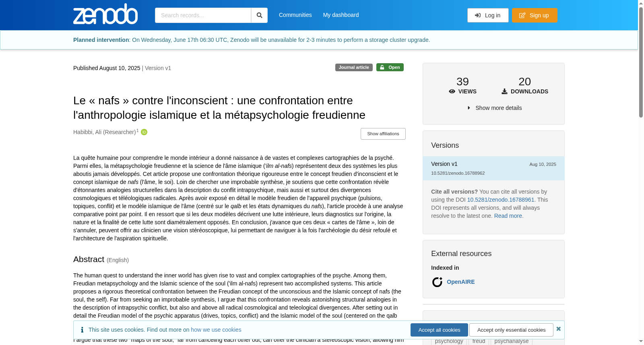Accept all cookies
Screen dimensions: 644x345
click(439, 330)
